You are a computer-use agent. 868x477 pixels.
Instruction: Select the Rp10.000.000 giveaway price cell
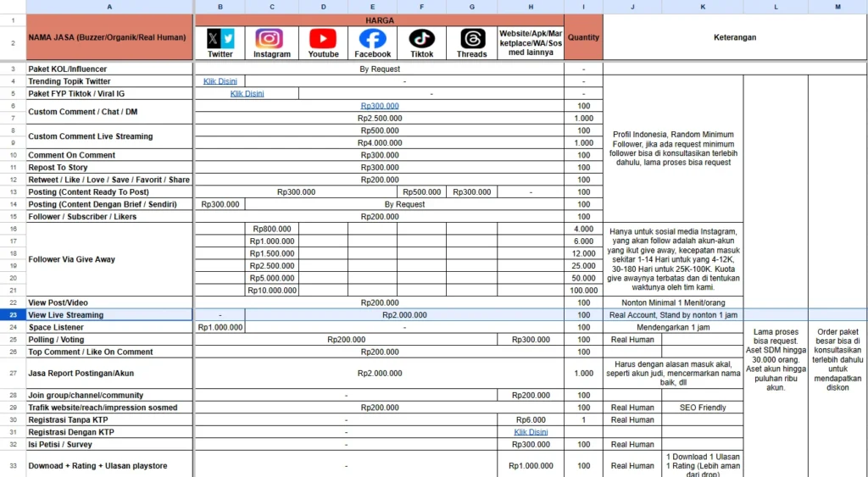click(x=272, y=291)
